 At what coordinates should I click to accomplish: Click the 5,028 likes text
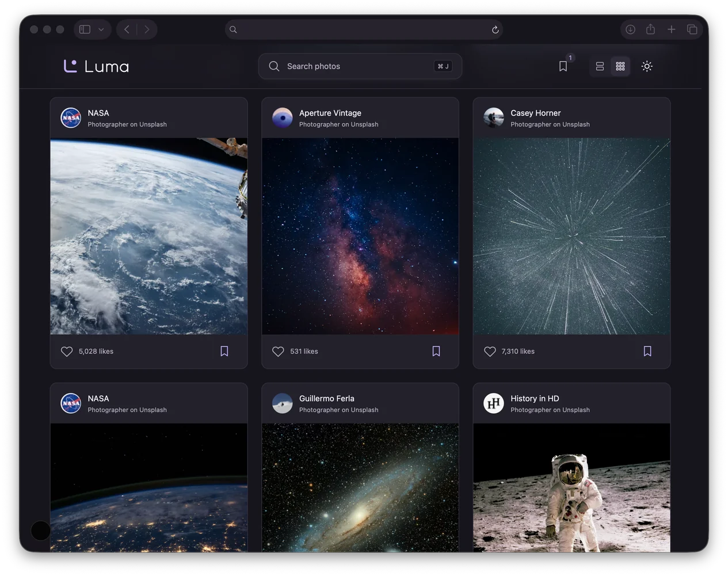coord(96,351)
